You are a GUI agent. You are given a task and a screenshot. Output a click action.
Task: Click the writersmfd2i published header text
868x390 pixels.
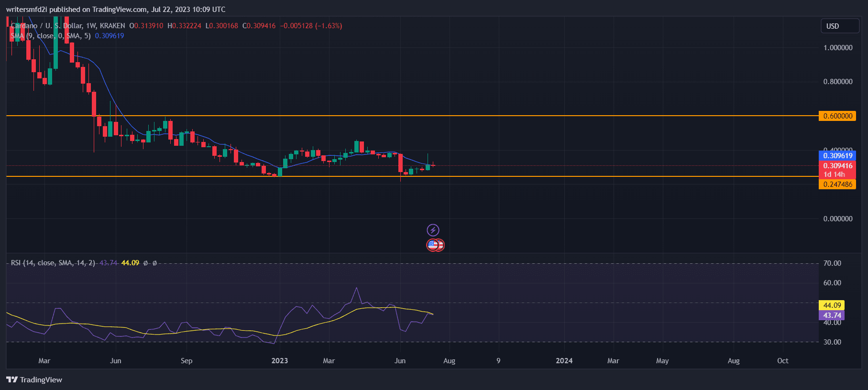click(115, 10)
